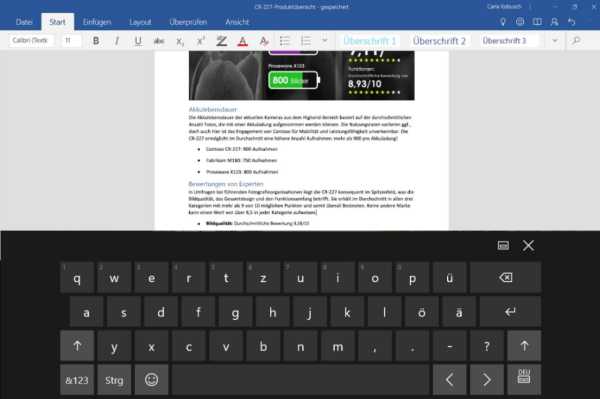Open the Datei tab
This screenshot has width=600, height=399.
tap(24, 22)
